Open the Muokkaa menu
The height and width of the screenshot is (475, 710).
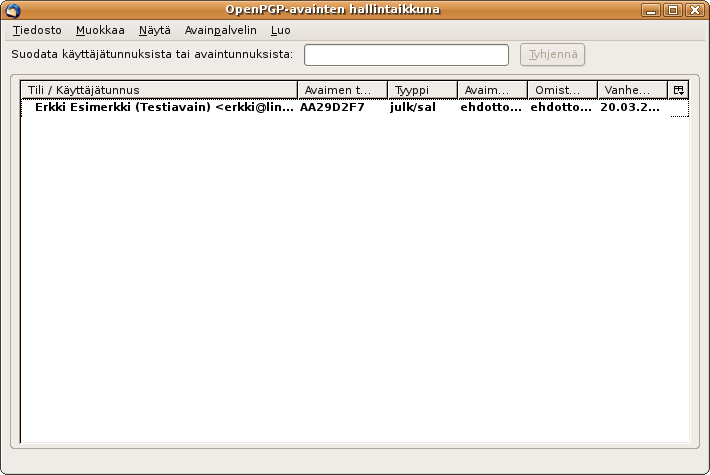(x=100, y=30)
